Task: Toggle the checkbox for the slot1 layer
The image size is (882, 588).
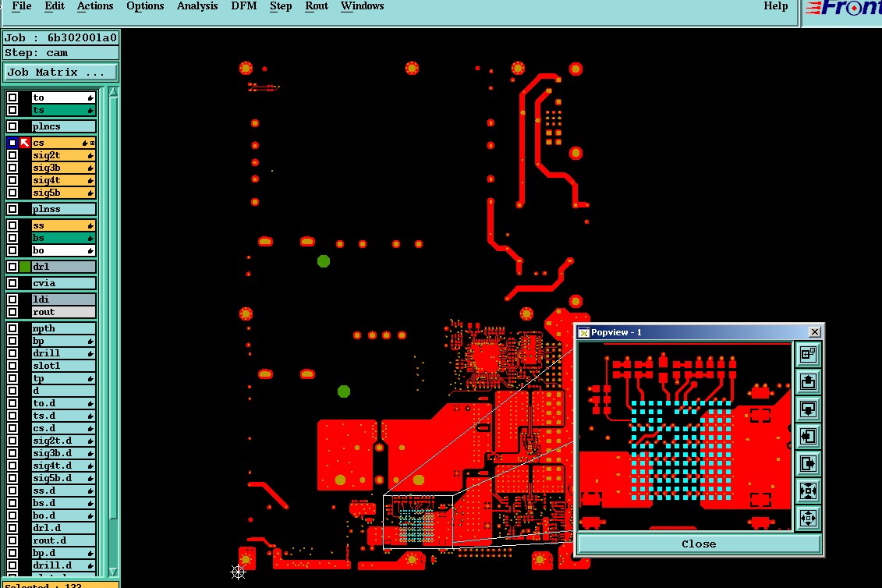Action: (x=12, y=366)
